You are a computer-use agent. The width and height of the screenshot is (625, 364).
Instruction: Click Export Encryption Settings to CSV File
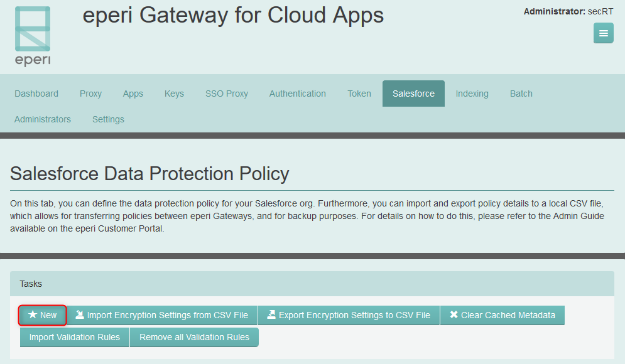(x=349, y=315)
